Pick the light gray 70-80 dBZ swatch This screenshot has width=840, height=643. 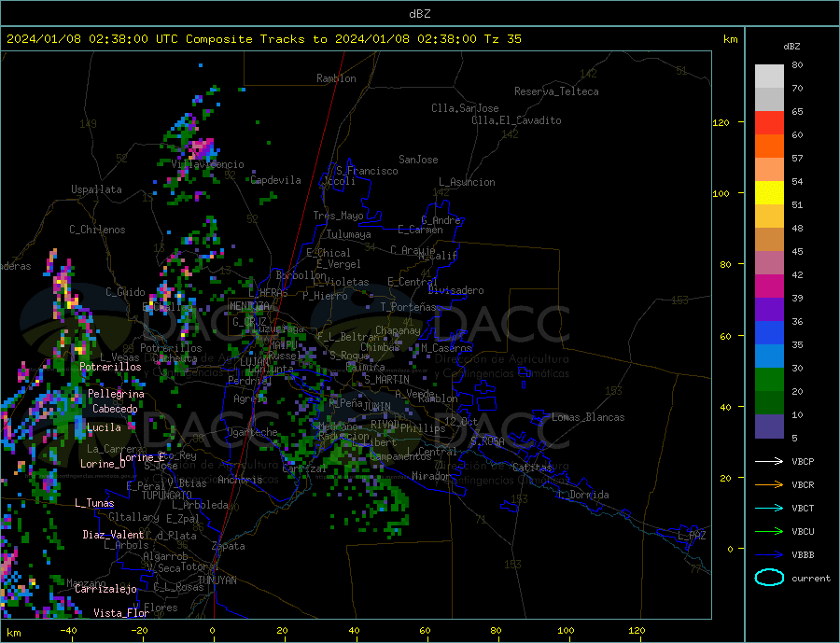[x=769, y=77]
